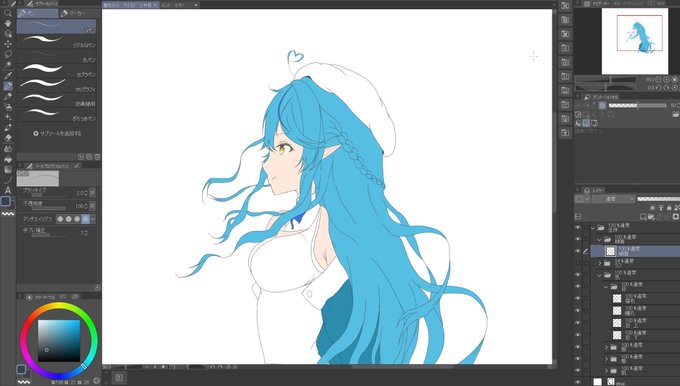Open the anti-aliasing dropdown arrow
The width and height of the screenshot is (680, 386).
(92, 219)
